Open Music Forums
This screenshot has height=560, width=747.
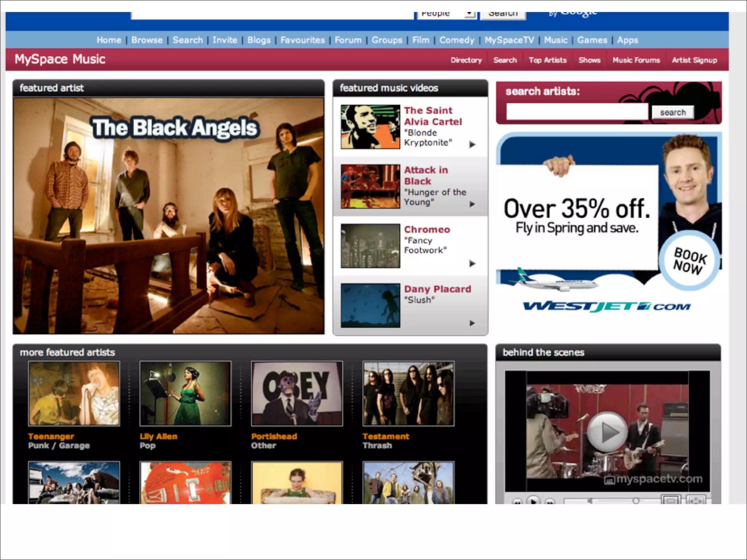click(x=636, y=60)
